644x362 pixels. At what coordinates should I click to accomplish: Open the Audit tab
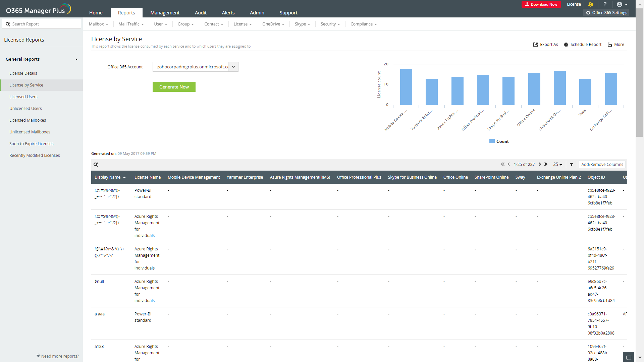pyautogui.click(x=201, y=13)
